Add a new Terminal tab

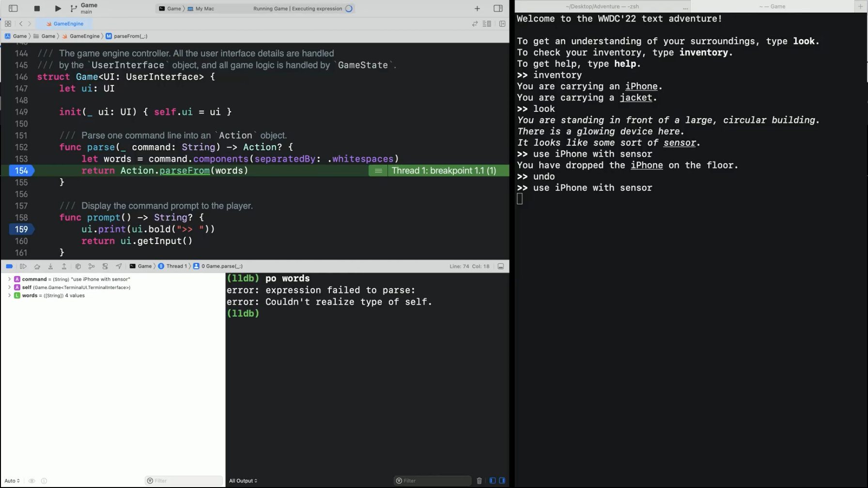860,6
